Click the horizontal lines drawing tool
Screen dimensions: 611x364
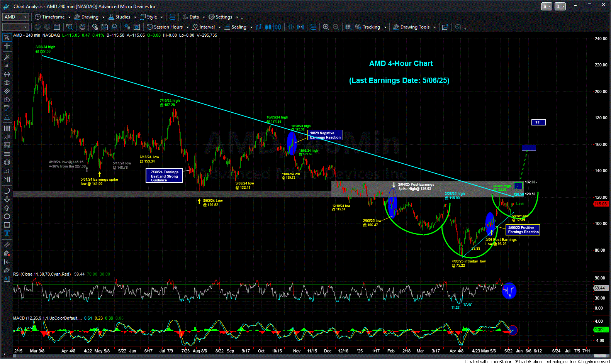click(x=7, y=154)
